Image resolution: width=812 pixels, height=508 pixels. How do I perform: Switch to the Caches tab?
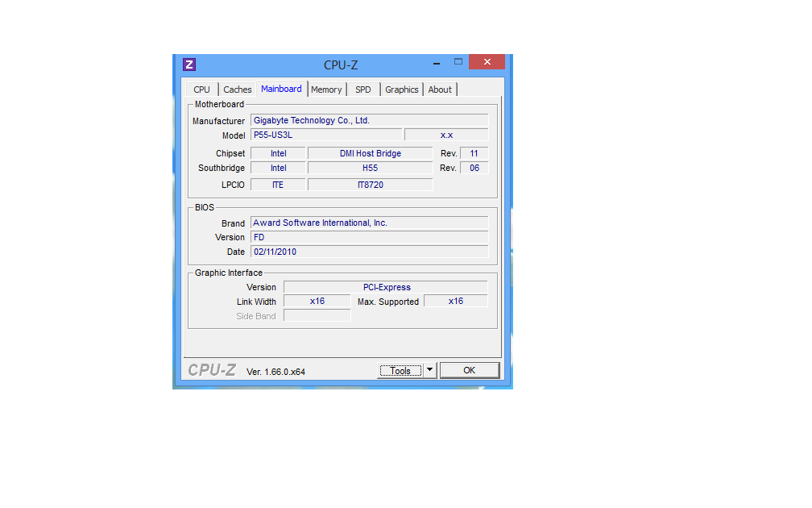coord(237,90)
